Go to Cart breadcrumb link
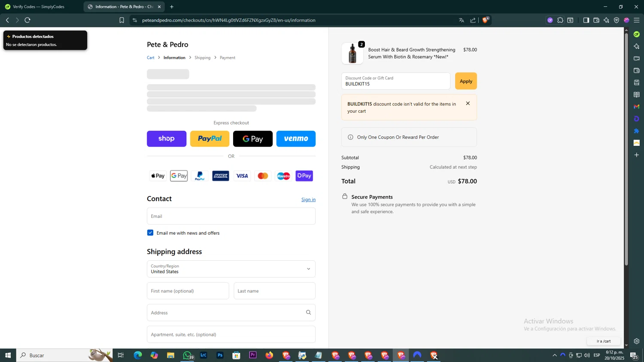Screen dimensions: 644x362 (151, 57)
